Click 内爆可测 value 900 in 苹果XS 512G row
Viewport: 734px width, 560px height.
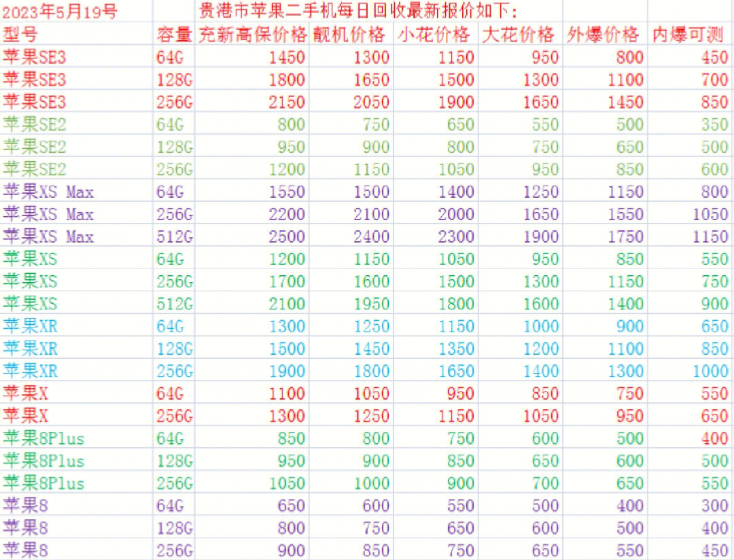pyautogui.click(x=714, y=304)
